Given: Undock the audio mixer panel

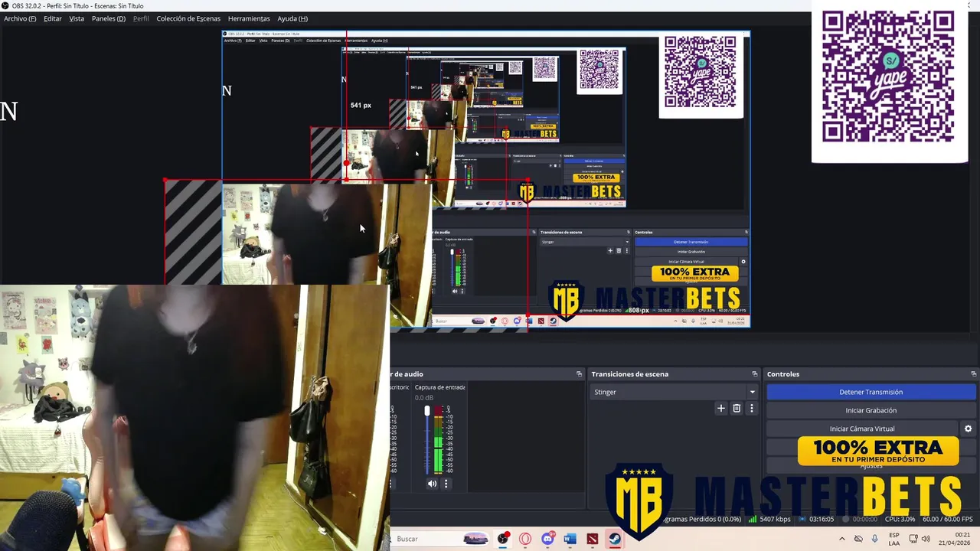Looking at the screenshot, I should click(x=579, y=374).
